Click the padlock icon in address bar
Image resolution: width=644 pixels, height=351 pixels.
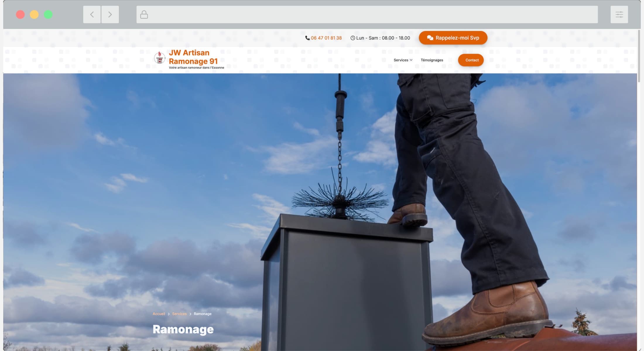[144, 15]
